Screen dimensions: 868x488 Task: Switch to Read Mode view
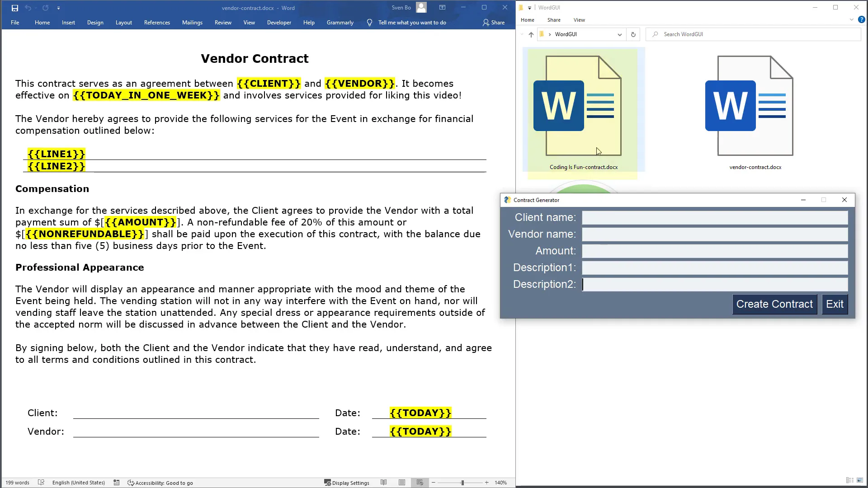pyautogui.click(x=383, y=483)
